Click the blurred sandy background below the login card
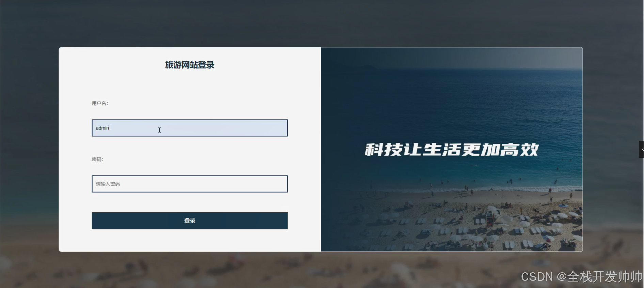The height and width of the screenshot is (288, 644). (x=322, y=269)
